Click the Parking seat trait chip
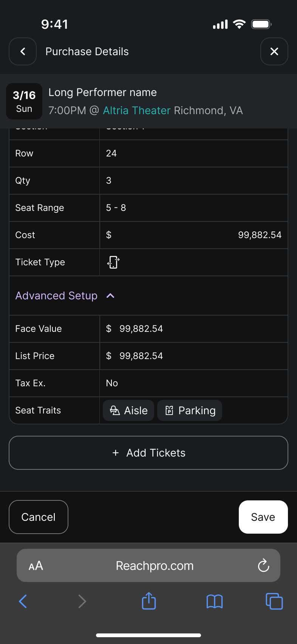Viewport: 297px width, 644px height. tap(190, 410)
